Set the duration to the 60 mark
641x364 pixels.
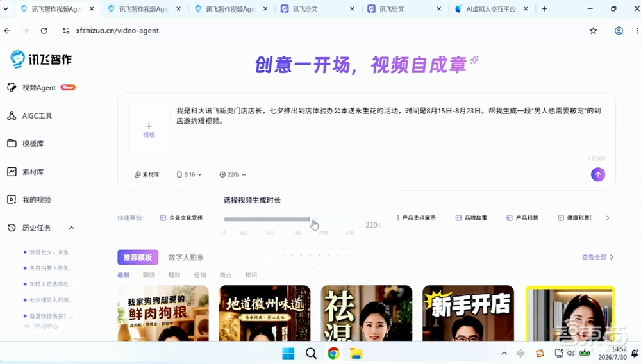[244, 233]
